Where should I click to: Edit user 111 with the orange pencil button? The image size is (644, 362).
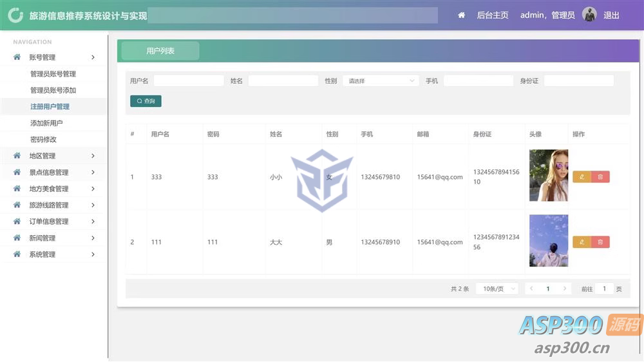pyautogui.click(x=582, y=242)
